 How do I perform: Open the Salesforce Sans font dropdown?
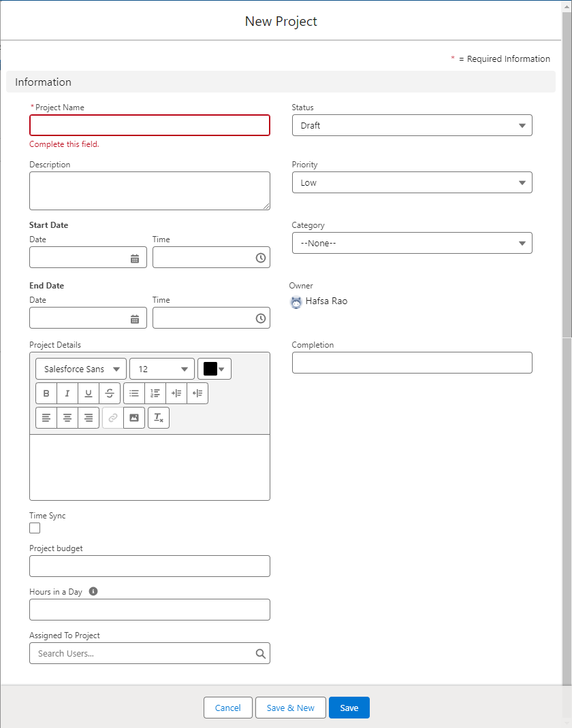click(x=81, y=369)
